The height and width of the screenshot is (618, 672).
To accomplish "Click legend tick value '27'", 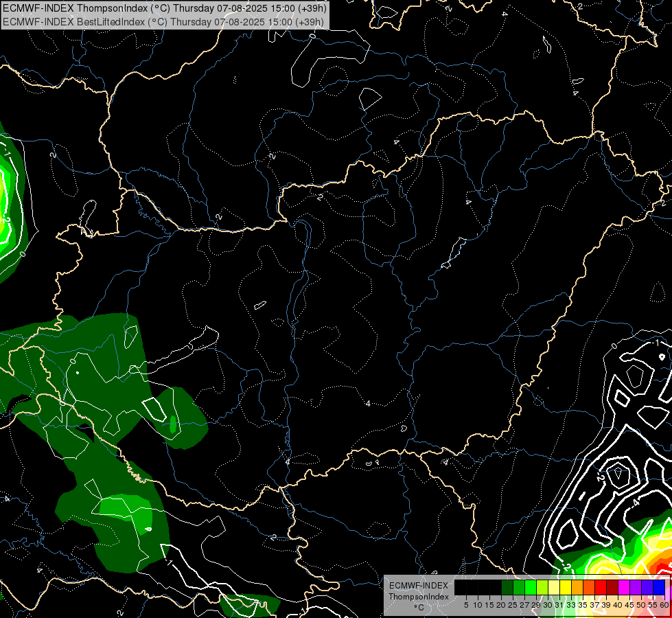I will [x=524, y=605].
